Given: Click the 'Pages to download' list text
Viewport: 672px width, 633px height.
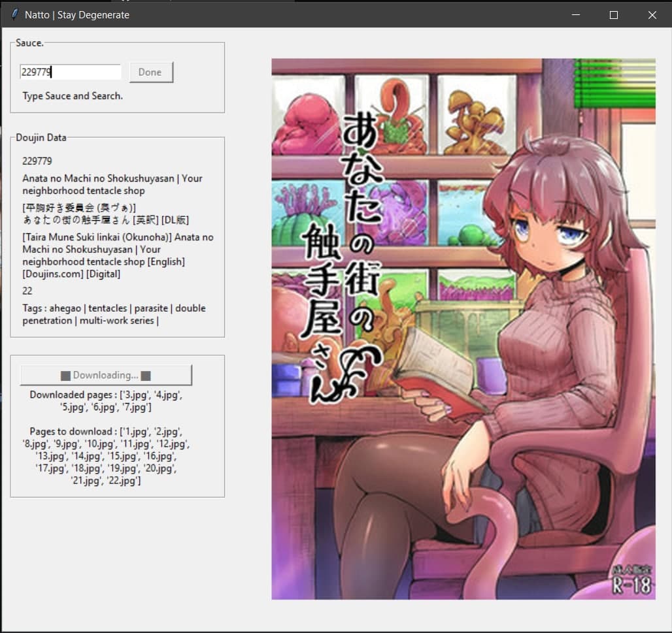Looking at the screenshot, I should (106, 456).
